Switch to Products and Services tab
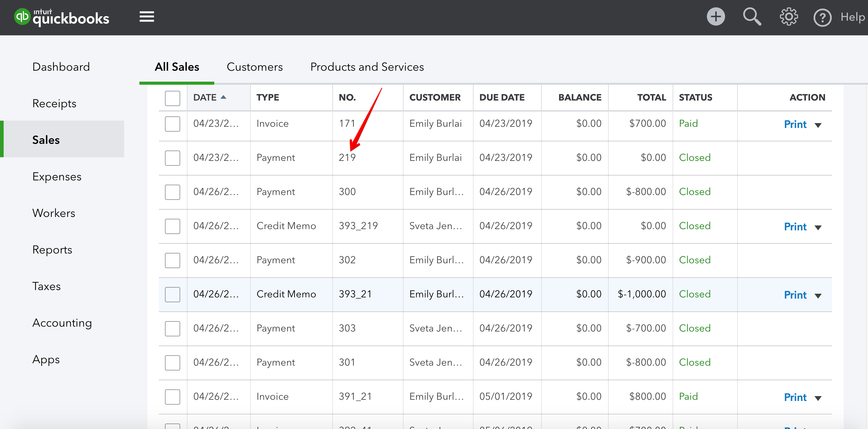Viewport: 868px width, 429px height. 367,67
